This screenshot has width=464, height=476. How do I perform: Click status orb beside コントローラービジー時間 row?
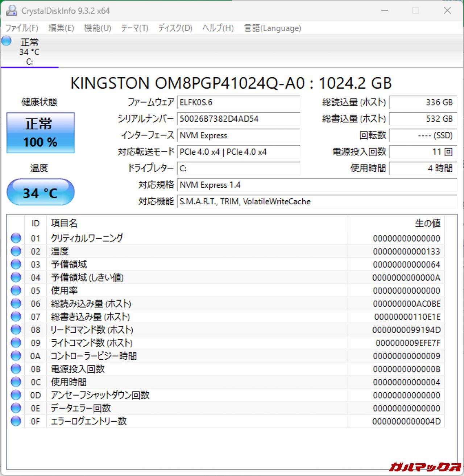pyautogui.click(x=16, y=356)
